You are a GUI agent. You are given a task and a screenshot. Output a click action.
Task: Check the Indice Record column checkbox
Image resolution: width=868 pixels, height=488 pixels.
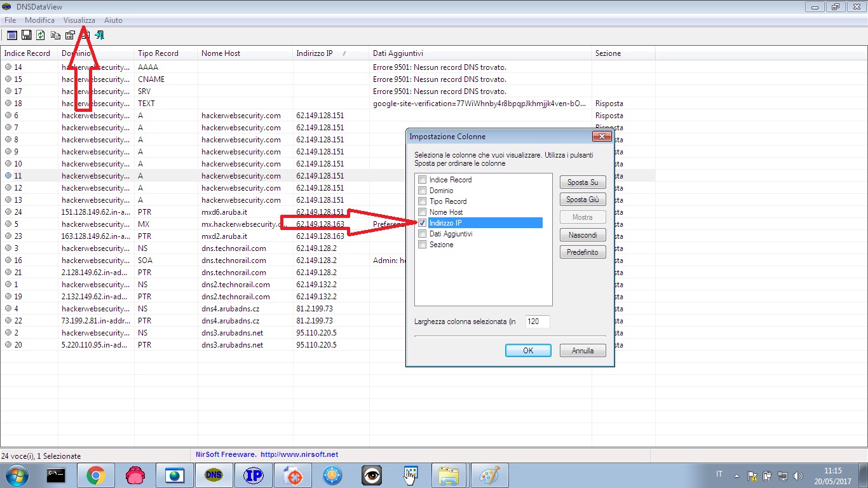[x=422, y=180]
